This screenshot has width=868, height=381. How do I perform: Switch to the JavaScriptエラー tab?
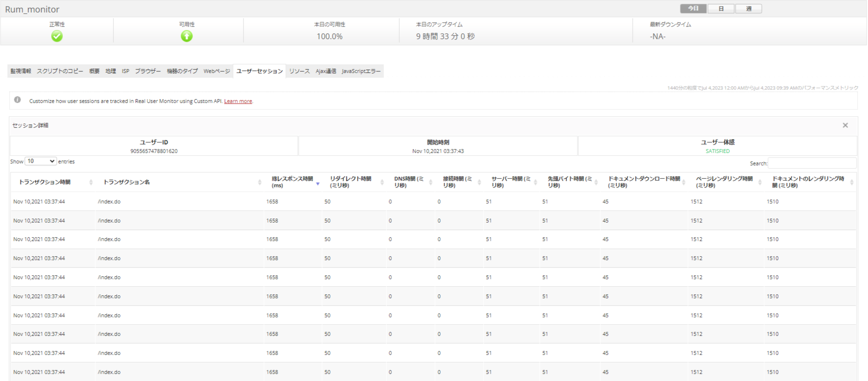(x=361, y=71)
